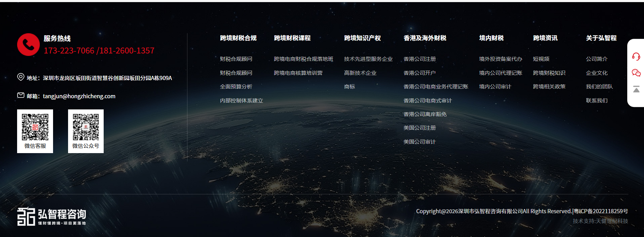The image size is (644, 237).
Task: Open the 联系我们 link
Action: [597, 101]
